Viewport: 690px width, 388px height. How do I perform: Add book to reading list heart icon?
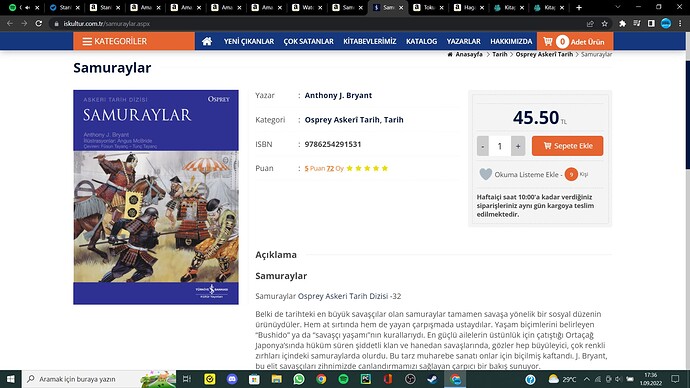coord(485,174)
